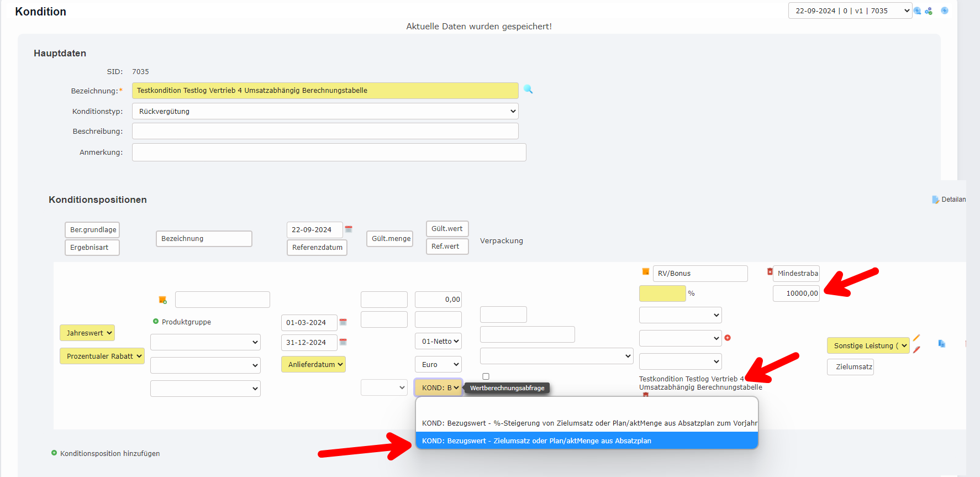The image size is (980, 477).
Task: Open the Anlieferdatum dropdown
Action: tap(313, 364)
